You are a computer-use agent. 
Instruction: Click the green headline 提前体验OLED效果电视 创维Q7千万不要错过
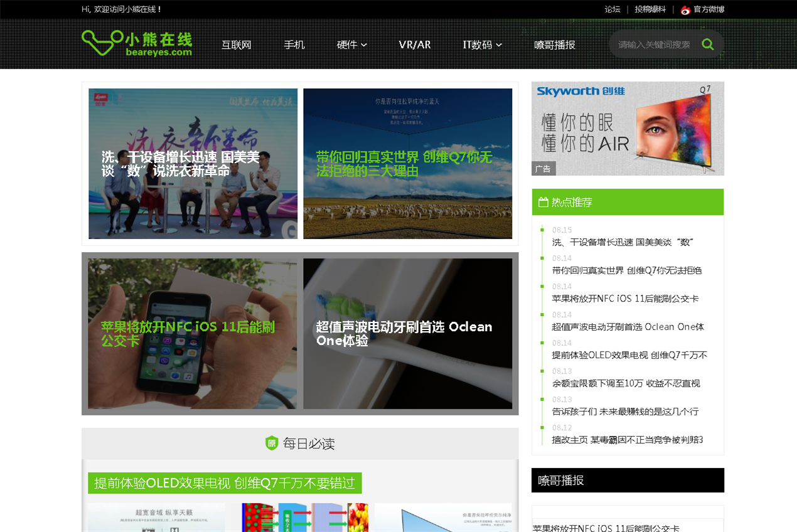pos(225,483)
